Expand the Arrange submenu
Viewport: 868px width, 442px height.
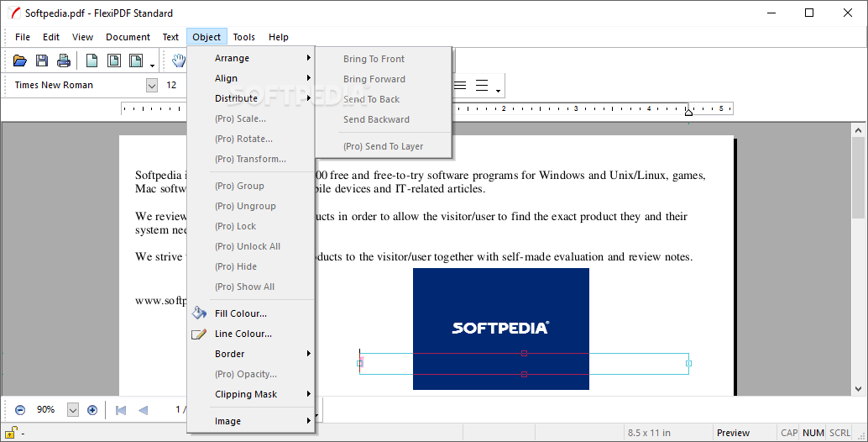251,58
